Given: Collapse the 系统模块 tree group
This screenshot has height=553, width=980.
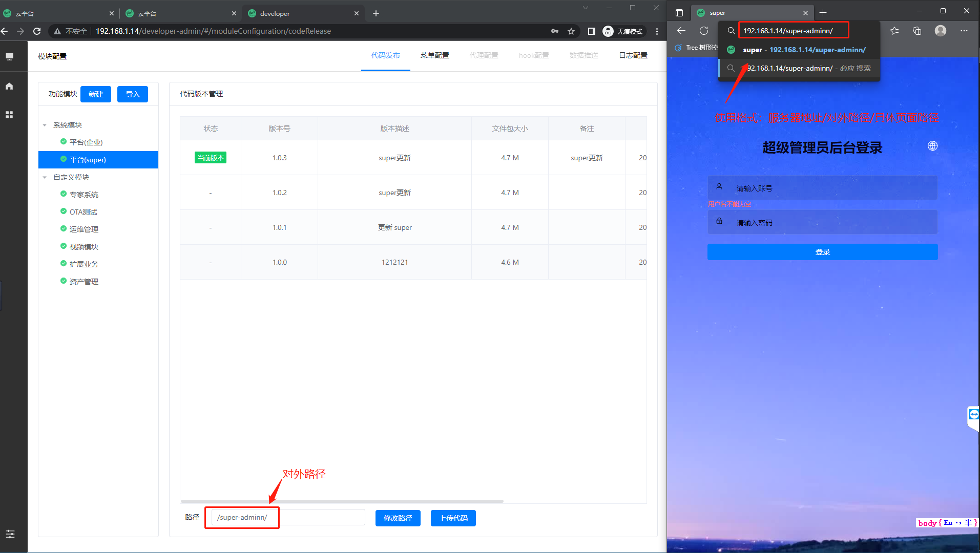Looking at the screenshot, I should pyautogui.click(x=45, y=125).
